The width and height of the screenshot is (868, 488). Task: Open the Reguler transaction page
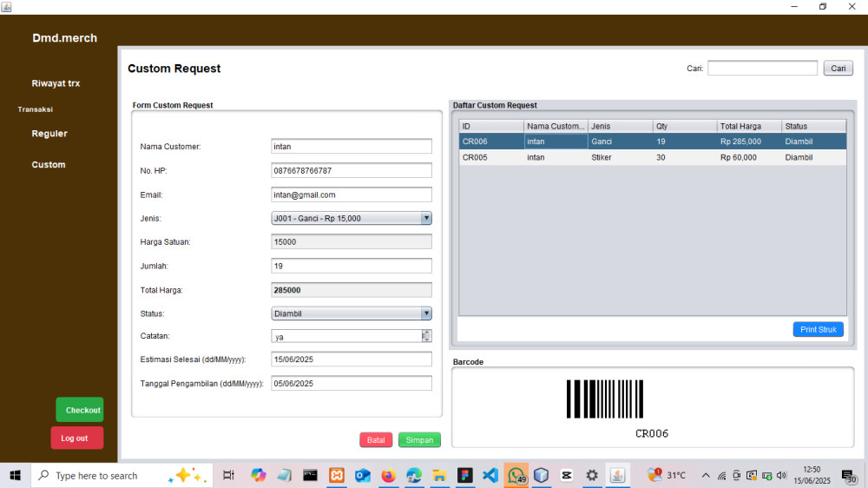(x=49, y=134)
